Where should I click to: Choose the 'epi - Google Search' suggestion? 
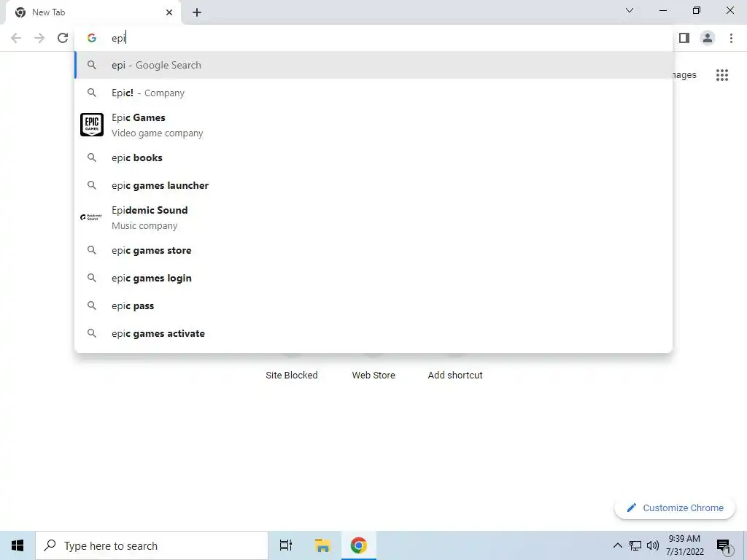click(x=373, y=65)
